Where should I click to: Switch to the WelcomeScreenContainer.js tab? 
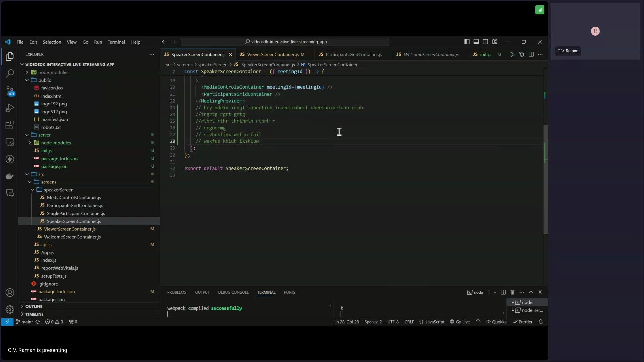[431, 54]
